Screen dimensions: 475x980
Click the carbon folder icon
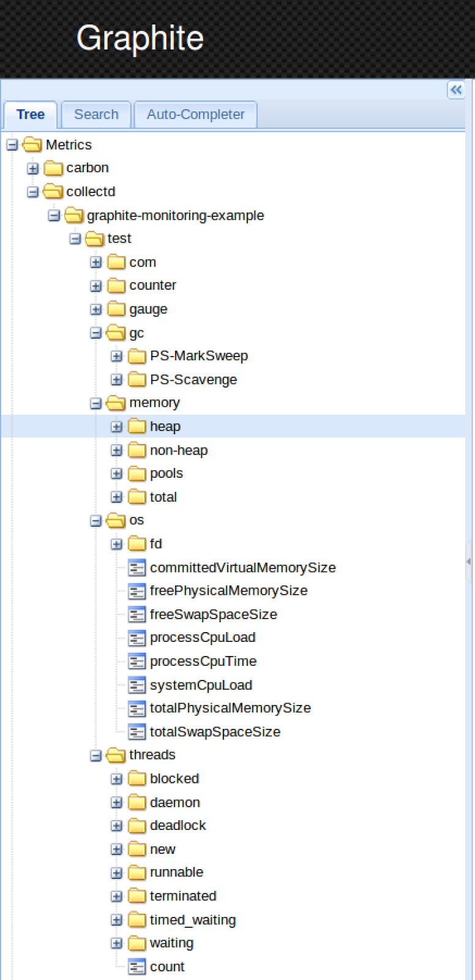tap(53, 168)
